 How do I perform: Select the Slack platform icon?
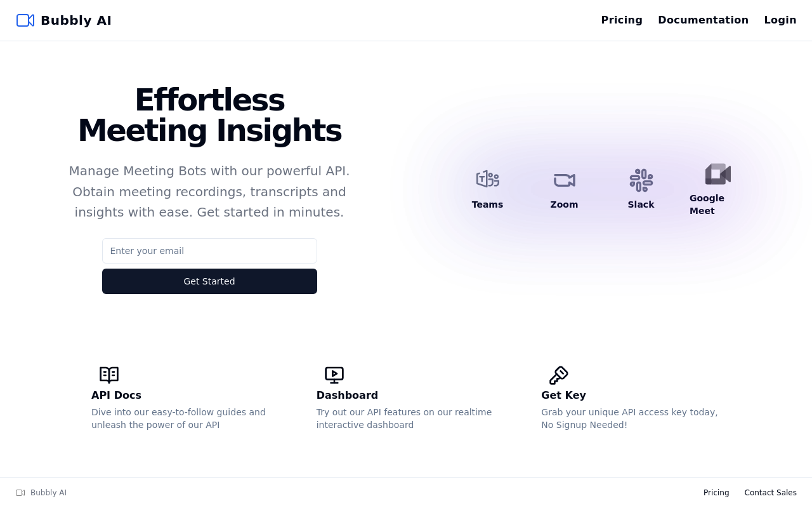pyautogui.click(x=641, y=180)
